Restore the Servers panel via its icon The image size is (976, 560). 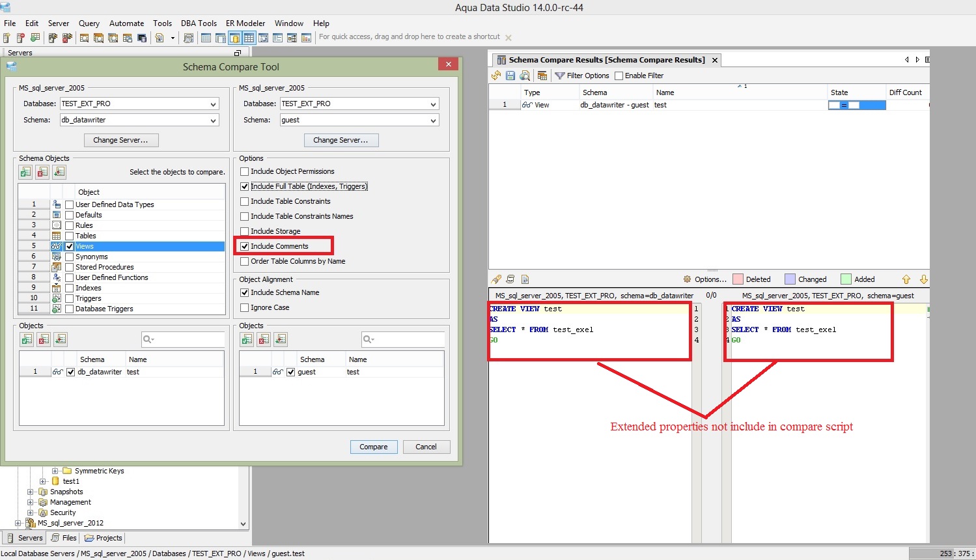(x=238, y=53)
